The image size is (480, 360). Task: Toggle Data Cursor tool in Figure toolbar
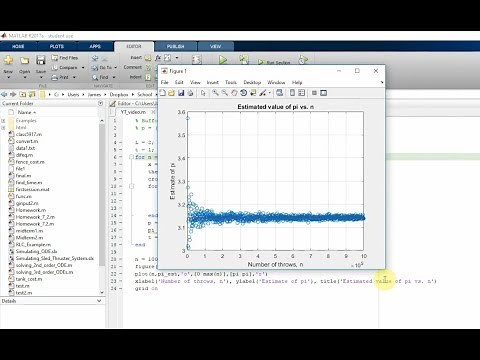(x=253, y=93)
